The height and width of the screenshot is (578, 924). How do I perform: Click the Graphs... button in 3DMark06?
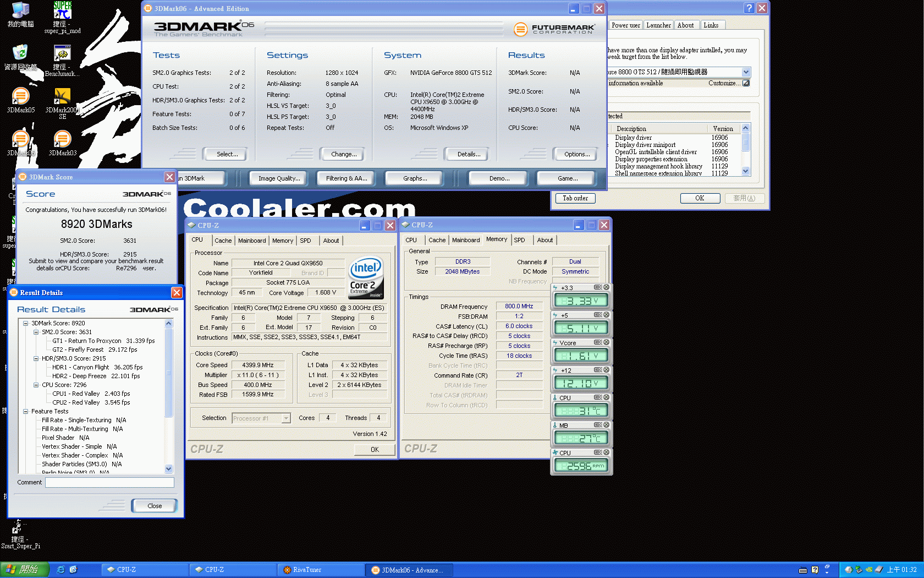pos(415,178)
